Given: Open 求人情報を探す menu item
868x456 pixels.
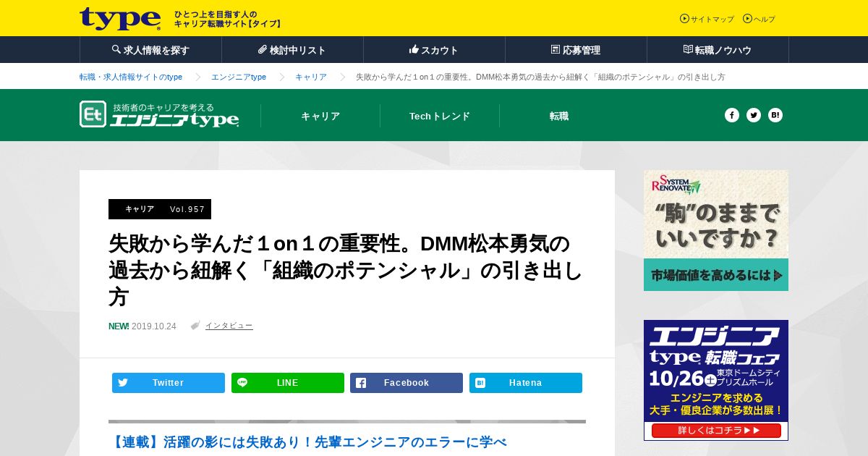Looking at the screenshot, I should pos(150,50).
